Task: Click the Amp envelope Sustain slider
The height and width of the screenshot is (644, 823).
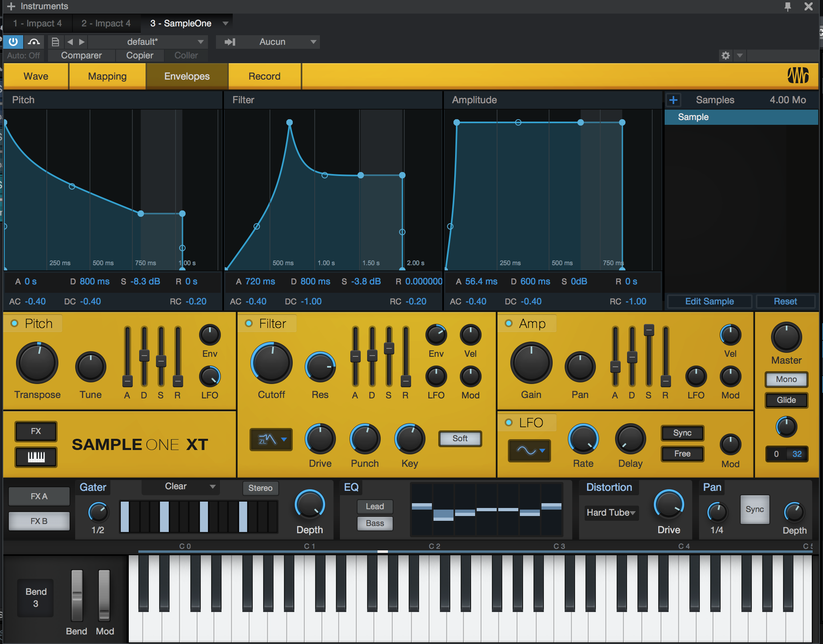Action: (649, 356)
